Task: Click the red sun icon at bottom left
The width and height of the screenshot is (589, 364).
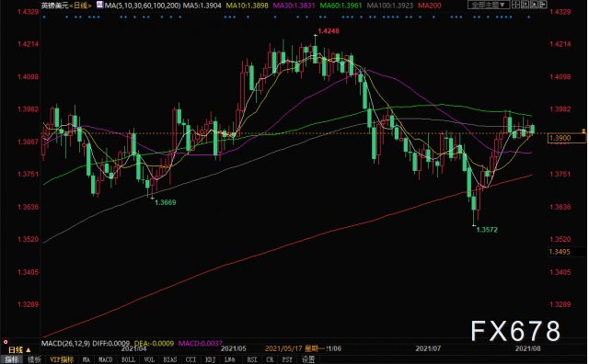Action: [x=6, y=342]
